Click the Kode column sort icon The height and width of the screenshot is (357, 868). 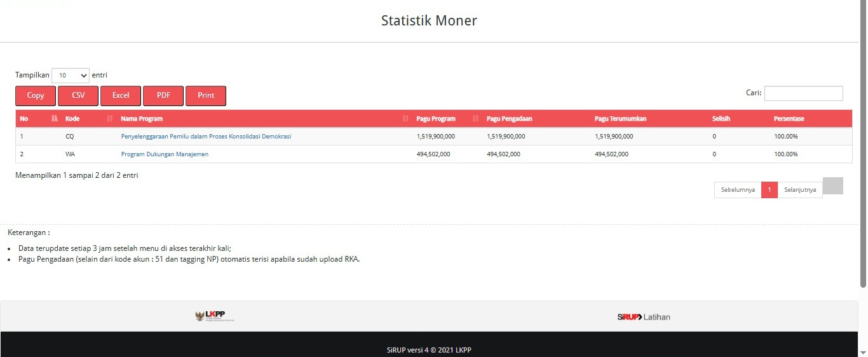point(110,119)
